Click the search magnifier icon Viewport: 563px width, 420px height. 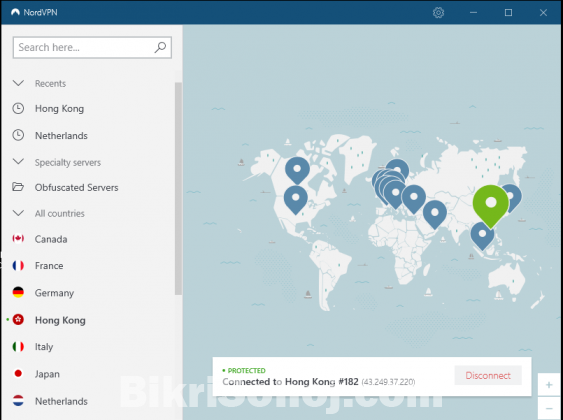pos(160,47)
